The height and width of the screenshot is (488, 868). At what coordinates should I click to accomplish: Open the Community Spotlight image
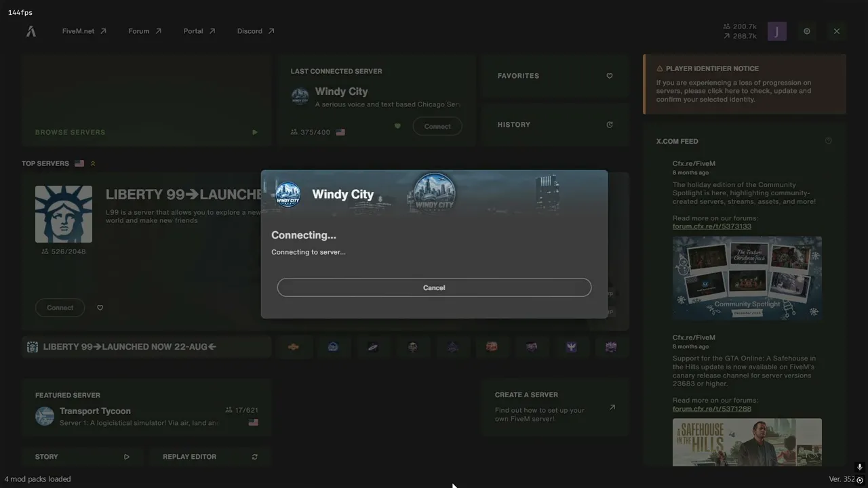(747, 277)
